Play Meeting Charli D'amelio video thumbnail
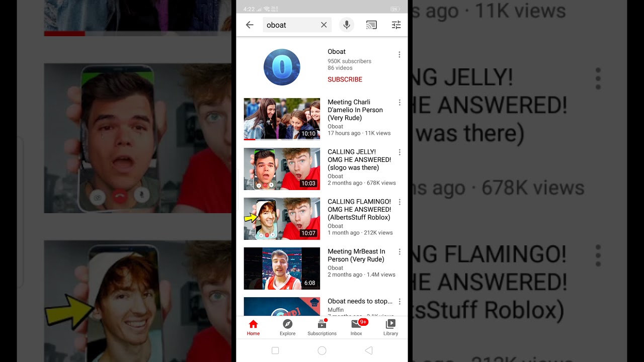The height and width of the screenshot is (362, 644). pyautogui.click(x=282, y=119)
